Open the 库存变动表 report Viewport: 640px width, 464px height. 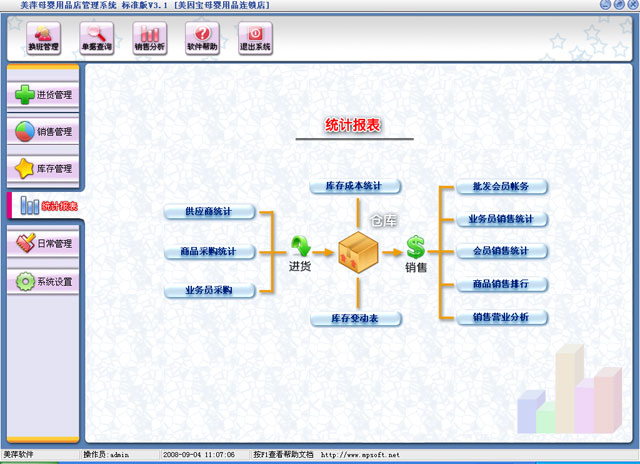click(x=356, y=319)
